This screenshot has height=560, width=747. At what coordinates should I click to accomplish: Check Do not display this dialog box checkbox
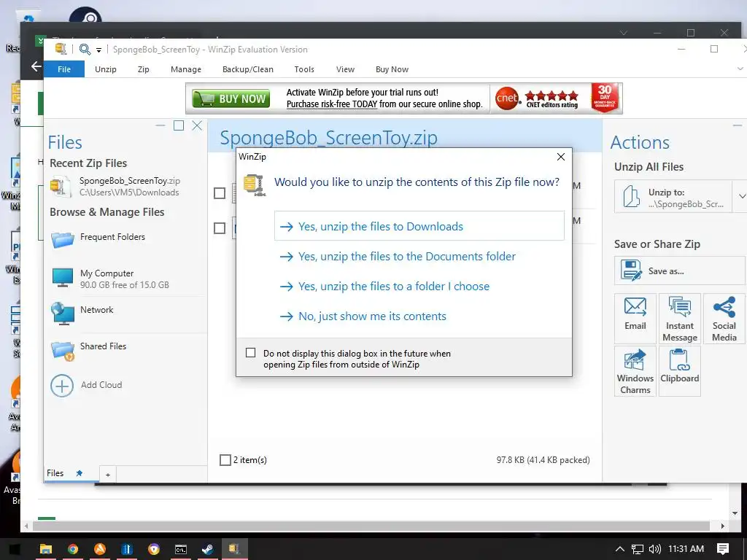251,352
